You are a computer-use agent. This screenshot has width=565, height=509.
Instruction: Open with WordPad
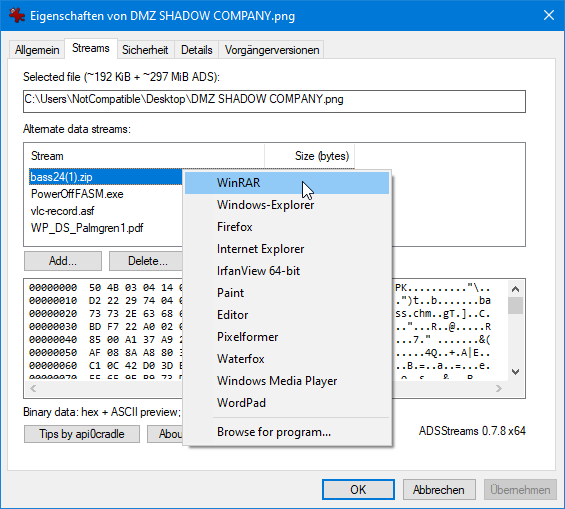(x=287, y=402)
